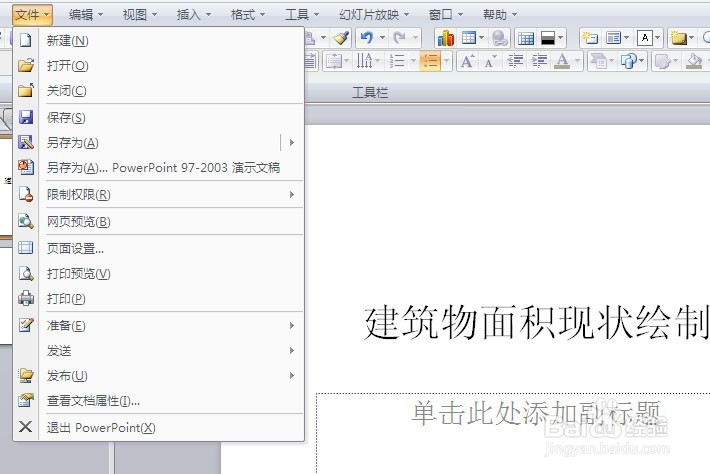Click the Save As (另存为) icon

coord(26,142)
